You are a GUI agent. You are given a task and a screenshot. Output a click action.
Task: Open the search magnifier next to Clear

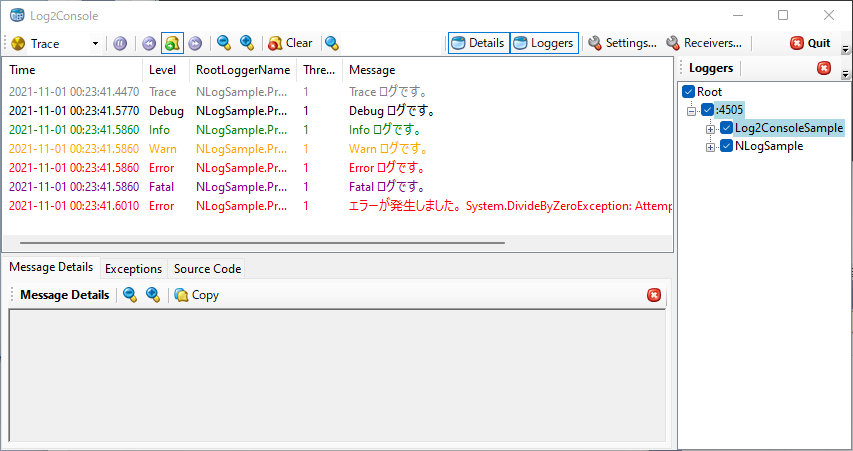coord(332,43)
